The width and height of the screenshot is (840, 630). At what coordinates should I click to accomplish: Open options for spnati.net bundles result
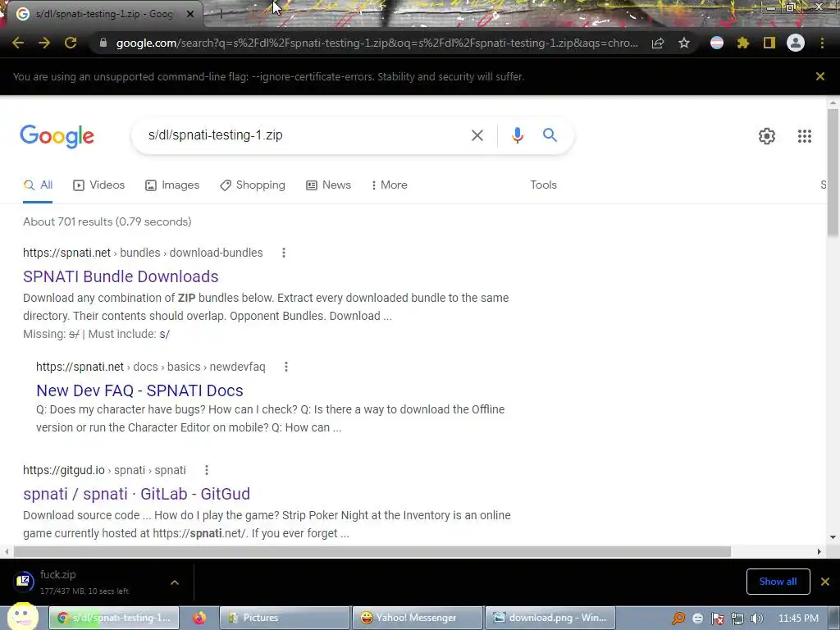point(283,253)
